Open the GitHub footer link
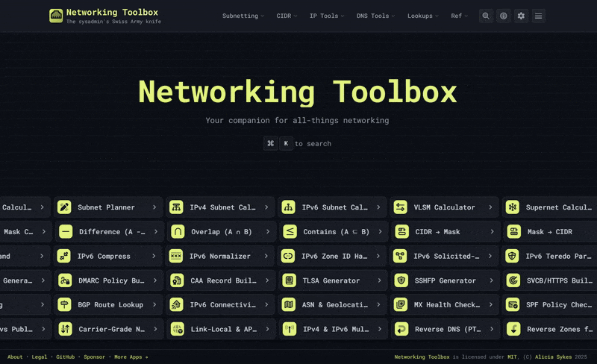 (x=65, y=357)
